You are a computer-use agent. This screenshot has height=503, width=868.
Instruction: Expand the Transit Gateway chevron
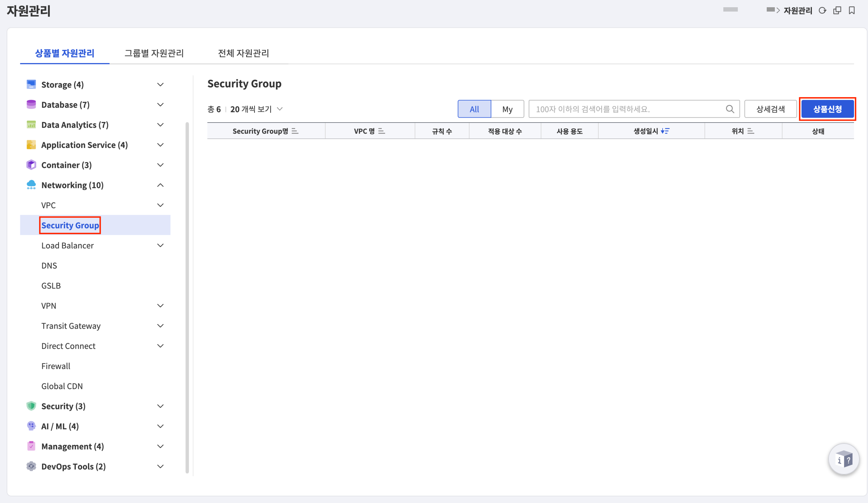point(160,326)
